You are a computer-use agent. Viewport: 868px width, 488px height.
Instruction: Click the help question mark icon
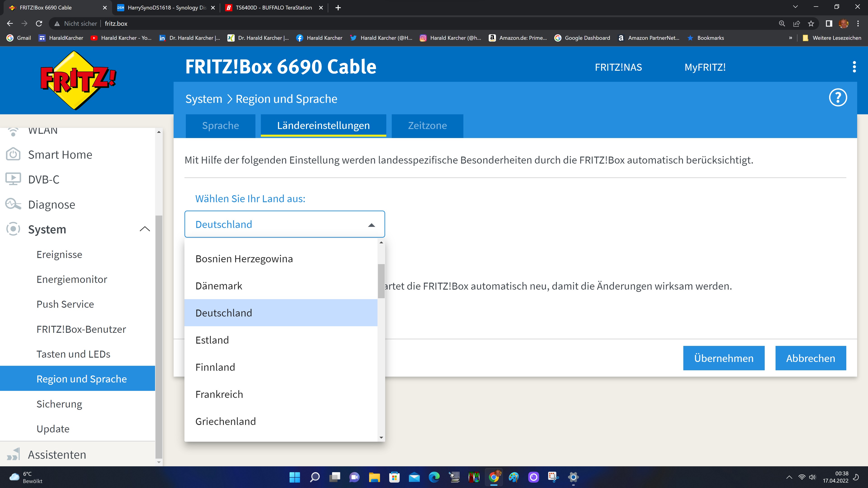838,98
